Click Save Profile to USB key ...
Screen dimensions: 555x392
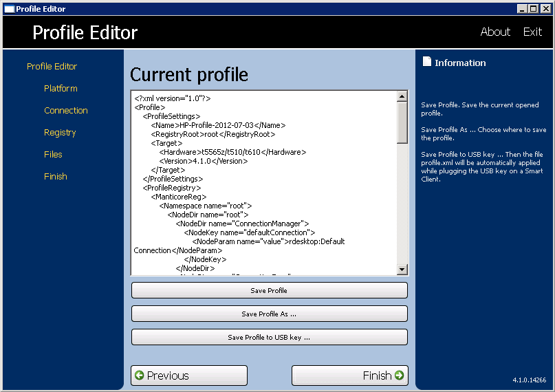[269, 337]
